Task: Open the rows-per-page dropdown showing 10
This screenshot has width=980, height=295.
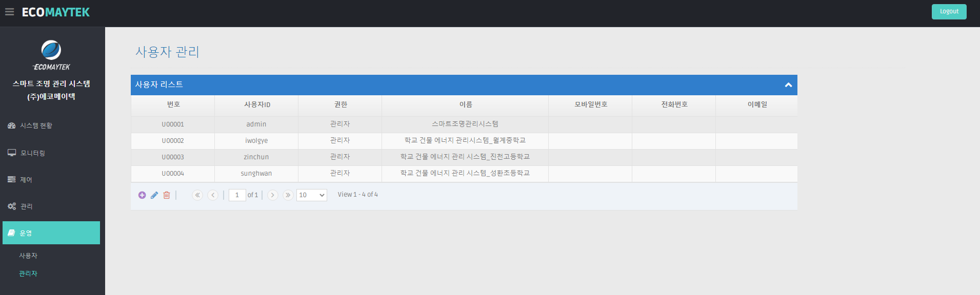Action: click(x=312, y=195)
